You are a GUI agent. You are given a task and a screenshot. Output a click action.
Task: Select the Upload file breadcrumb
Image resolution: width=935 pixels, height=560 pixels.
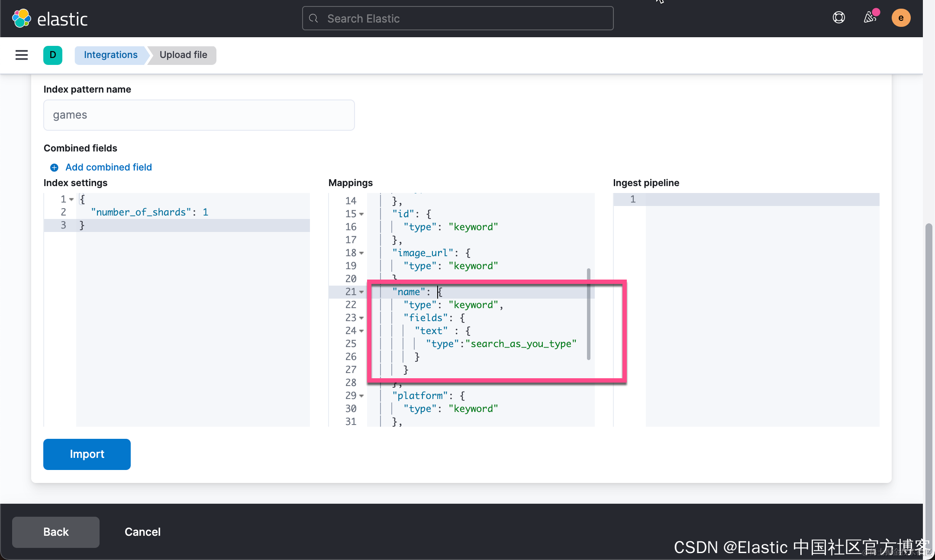point(183,55)
